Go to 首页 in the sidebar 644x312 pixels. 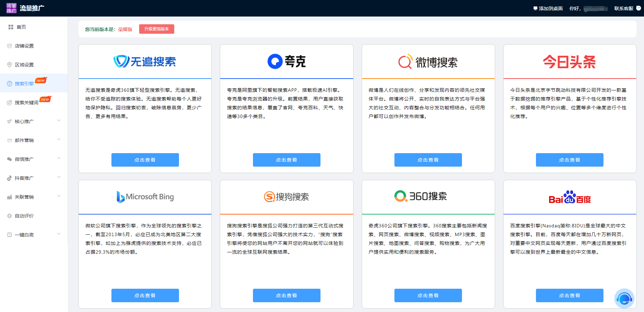point(34,27)
